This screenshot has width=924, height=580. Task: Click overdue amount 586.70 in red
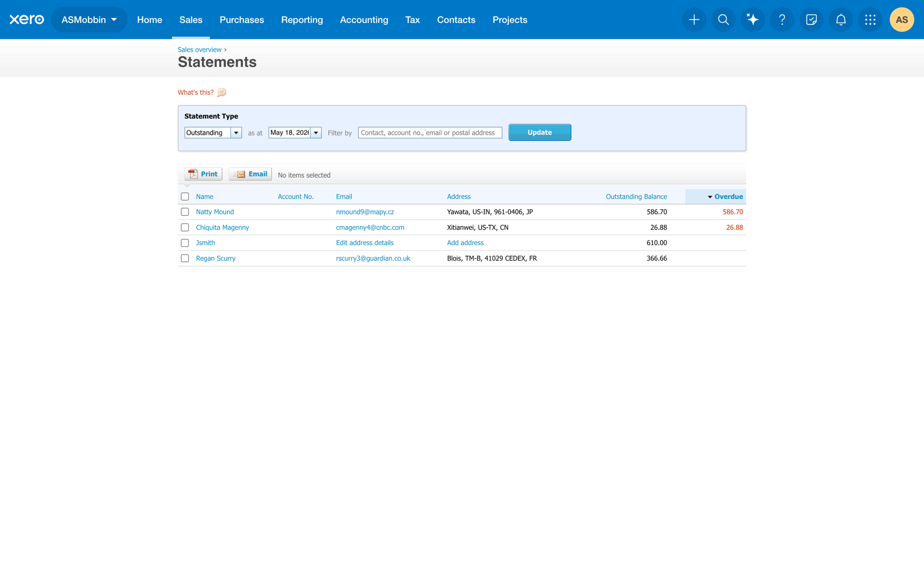732,212
